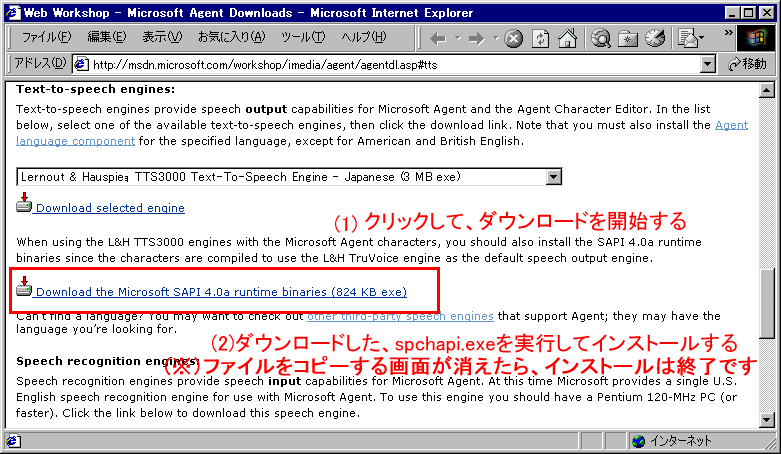
Task: Click the Mail toolbar icon
Action: click(x=688, y=38)
